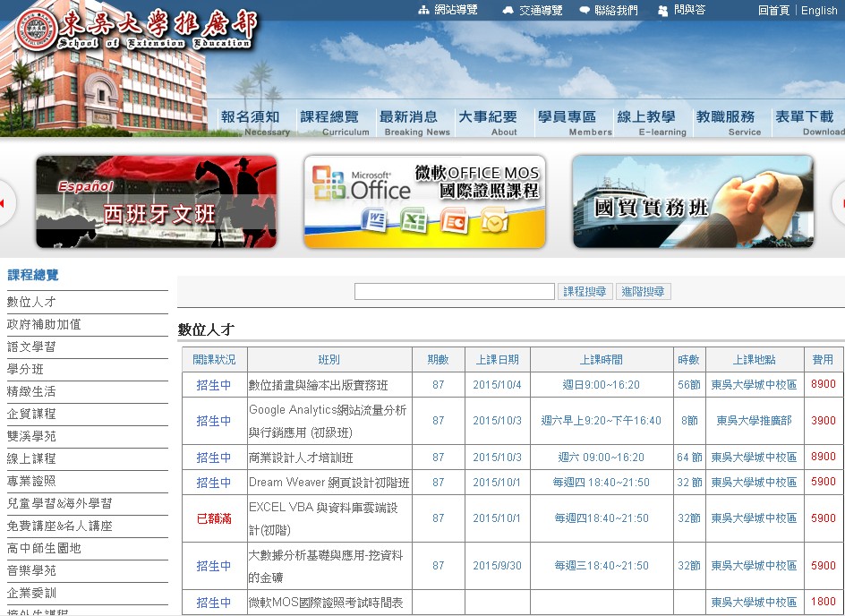Viewport: 845px width, 616px height.
Task: Click the 1800 fee cell
Action: pyautogui.click(x=824, y=602)
